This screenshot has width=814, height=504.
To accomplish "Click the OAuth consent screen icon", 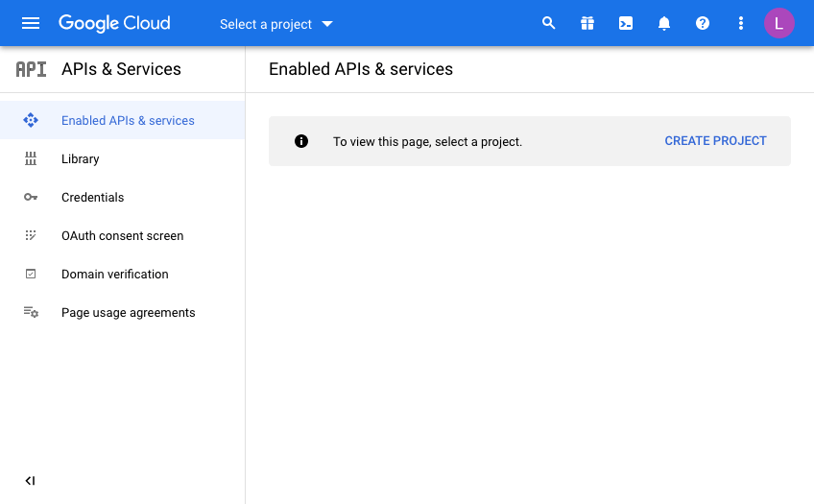I will [31, 235].
